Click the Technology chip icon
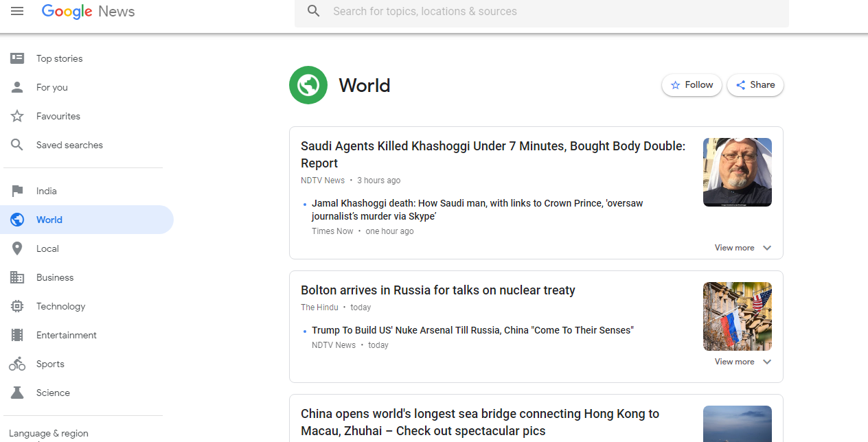868x442 pixels. (17, 306)
